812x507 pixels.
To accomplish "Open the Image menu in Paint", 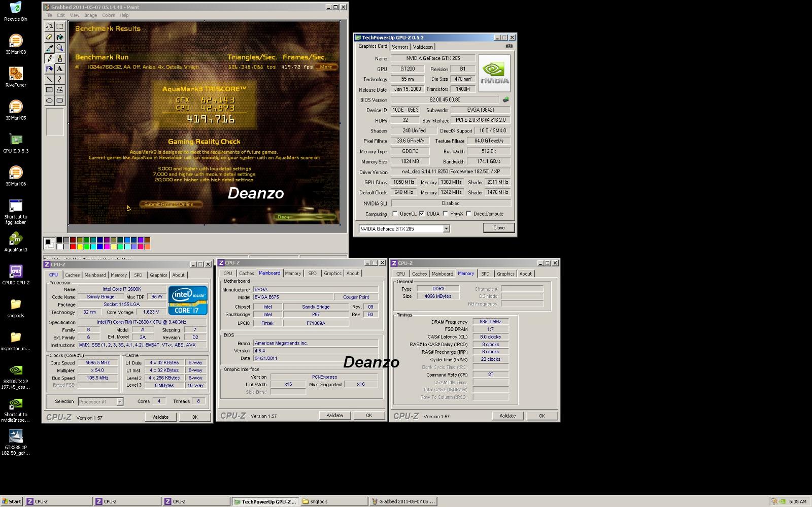I will pos(90,15).
